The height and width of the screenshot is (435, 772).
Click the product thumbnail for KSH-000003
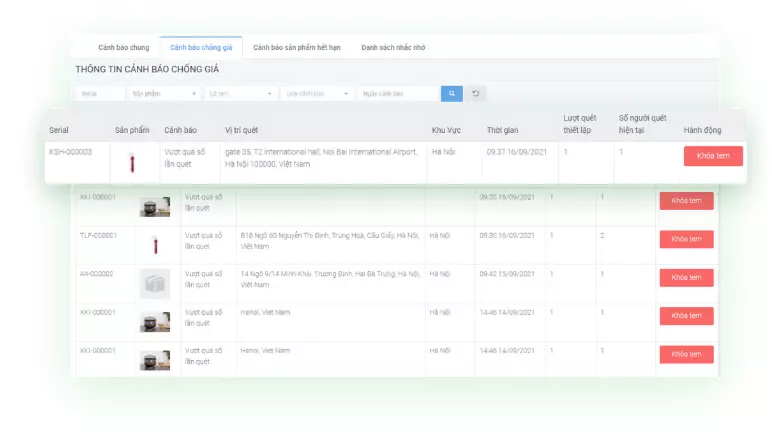tap(128, 161)
